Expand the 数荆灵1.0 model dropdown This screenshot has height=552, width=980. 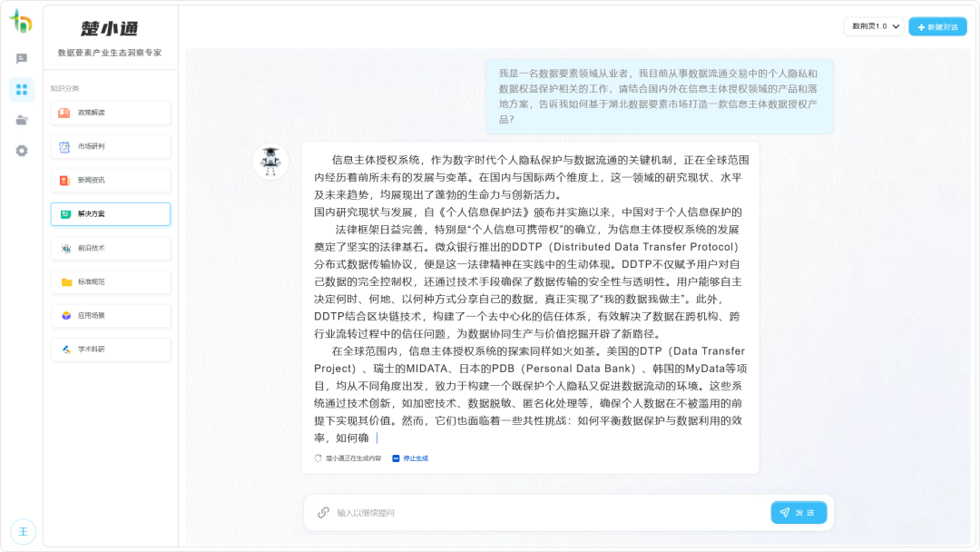874,27
